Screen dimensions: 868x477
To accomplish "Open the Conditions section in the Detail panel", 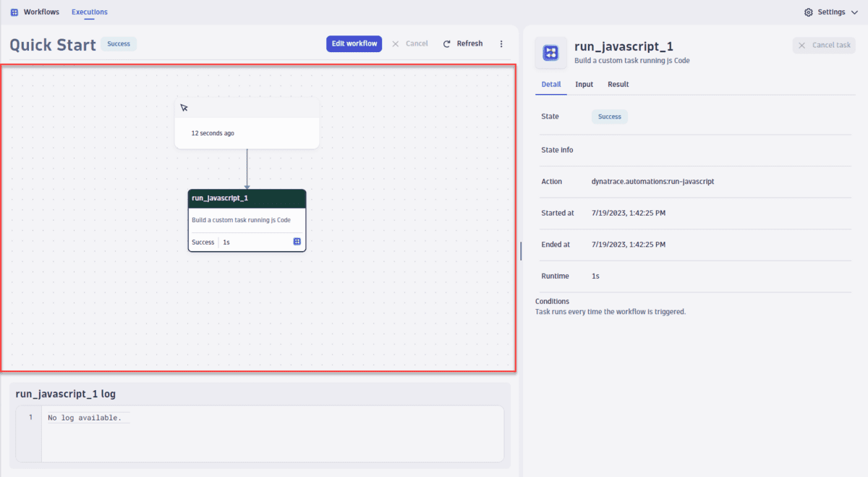I will pos(552,301).
